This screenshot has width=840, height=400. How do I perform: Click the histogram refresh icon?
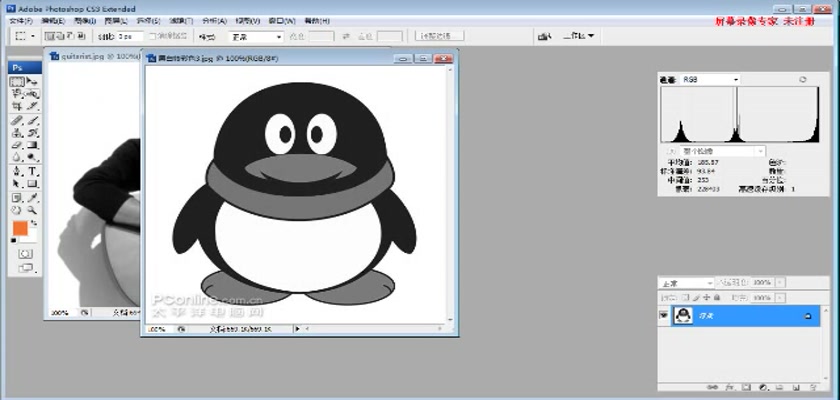[802, 79]
